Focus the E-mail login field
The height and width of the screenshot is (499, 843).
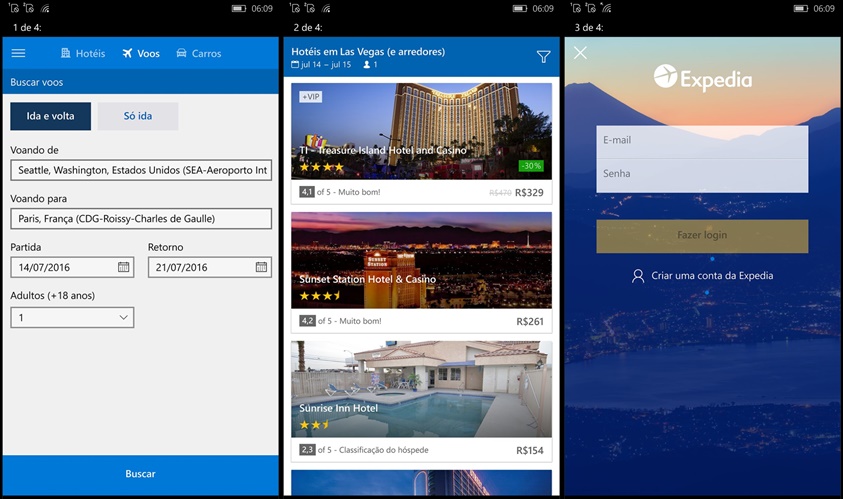click(702, 141)
